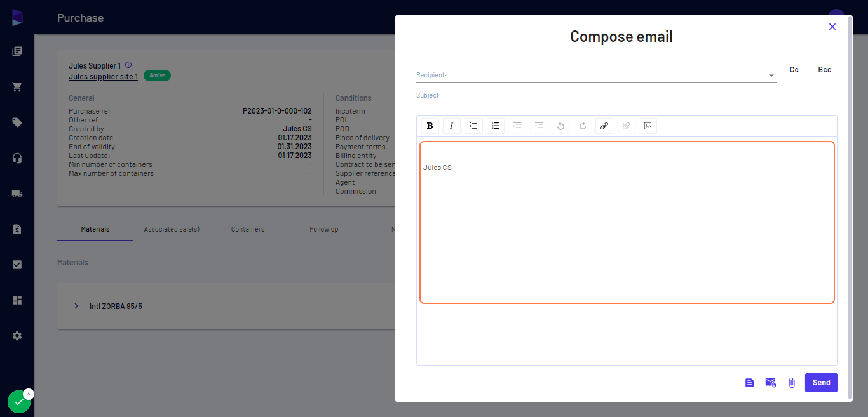Open the Recipients dropdown arrow
The image size is (868, 417).
tap(771, 76)
